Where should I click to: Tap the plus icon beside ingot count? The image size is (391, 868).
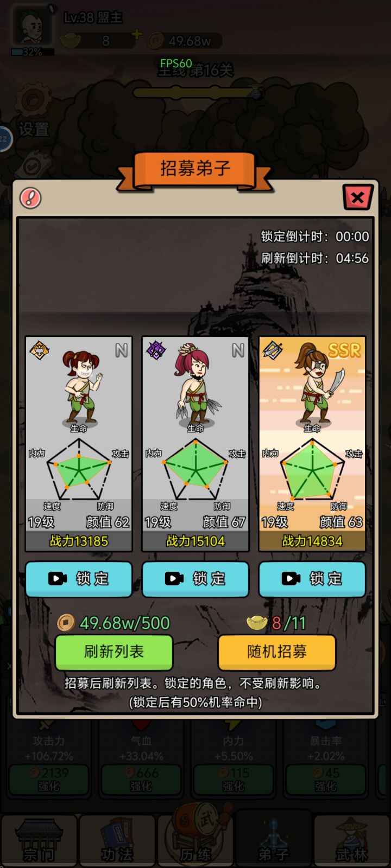136,35
